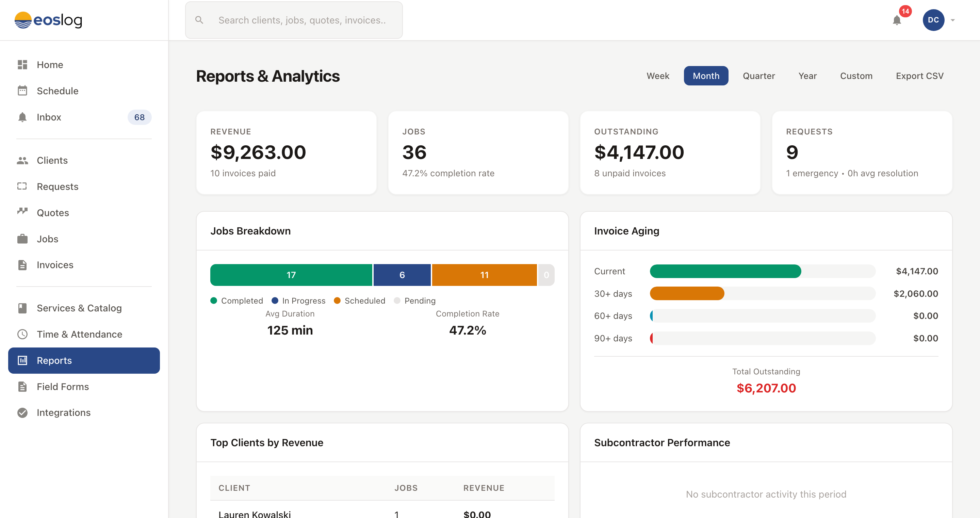This screenshot has width=980, height=518.
Task: Switch to Quarter time range
Action: 758,76
